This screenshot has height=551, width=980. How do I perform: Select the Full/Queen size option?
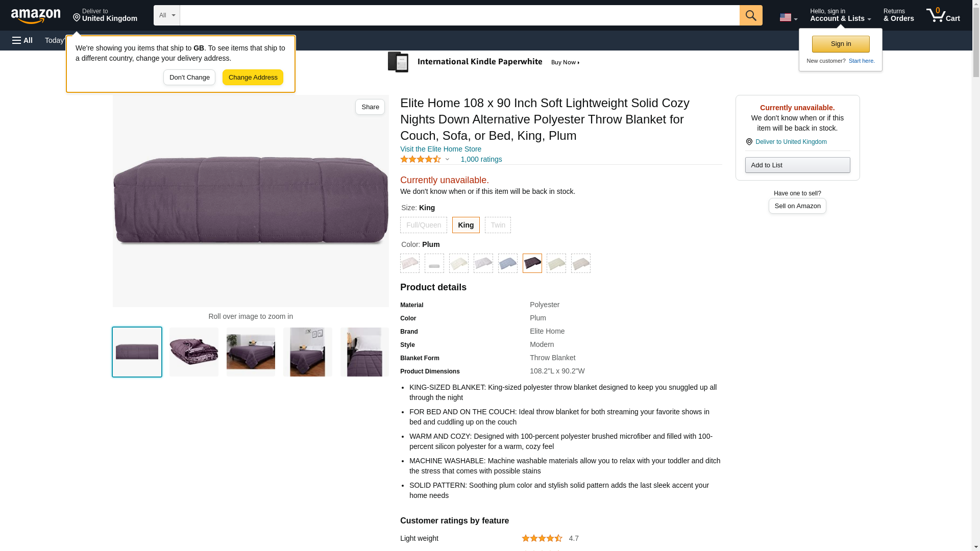[x=423, y=225]
